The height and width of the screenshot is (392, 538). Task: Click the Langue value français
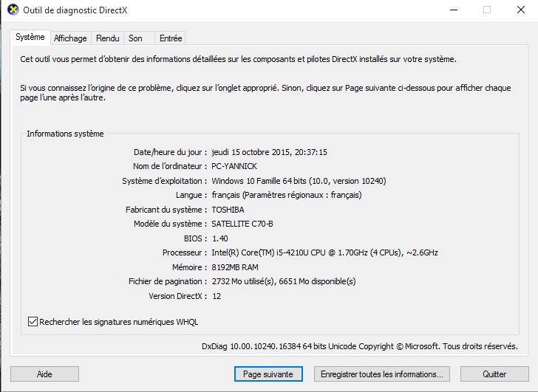(x=287, y=195)
